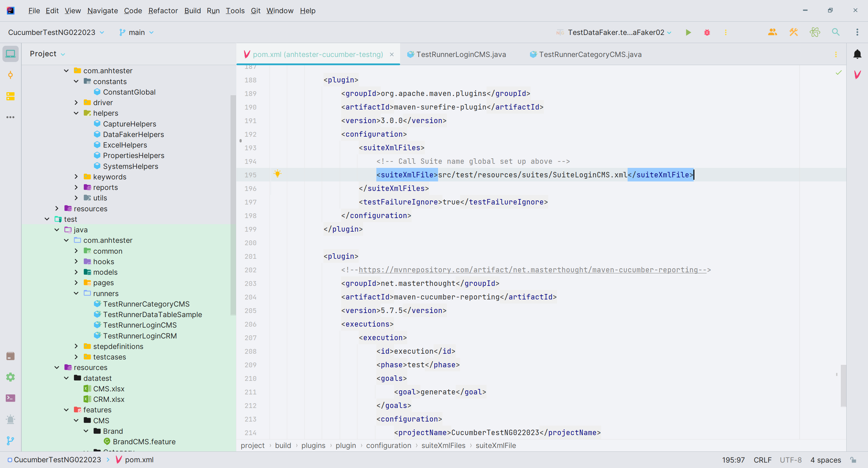Click the configuration breadcrumb
This screenshot has width=868, height=468.
389,446
